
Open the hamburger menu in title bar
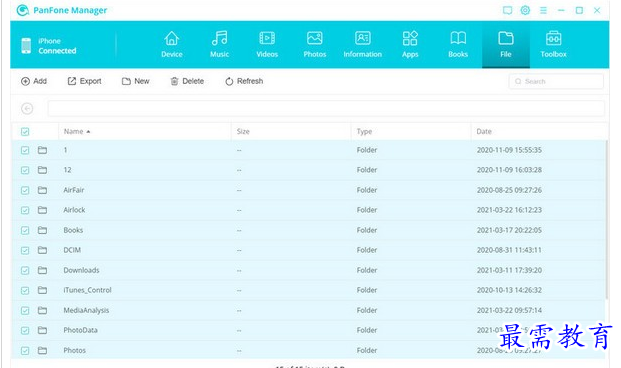pos(543,10)
